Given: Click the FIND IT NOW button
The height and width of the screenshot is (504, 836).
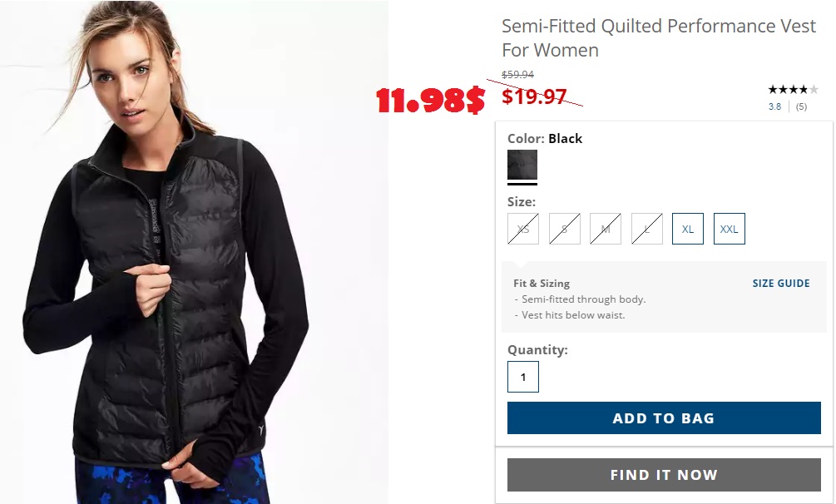Looking at the screenshot, I should coord(664,475).
